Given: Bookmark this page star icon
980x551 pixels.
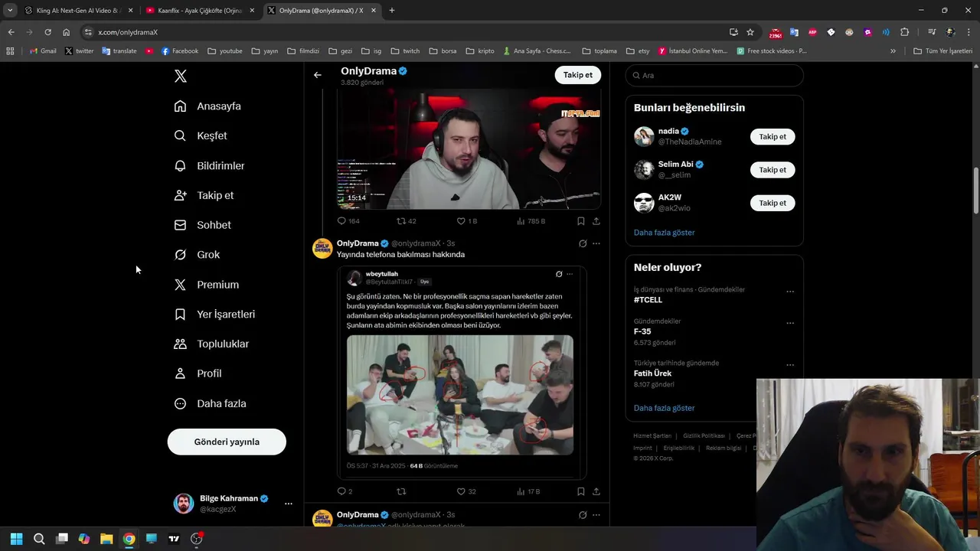Looking at the screenshot, I should [x=750, y=32].
